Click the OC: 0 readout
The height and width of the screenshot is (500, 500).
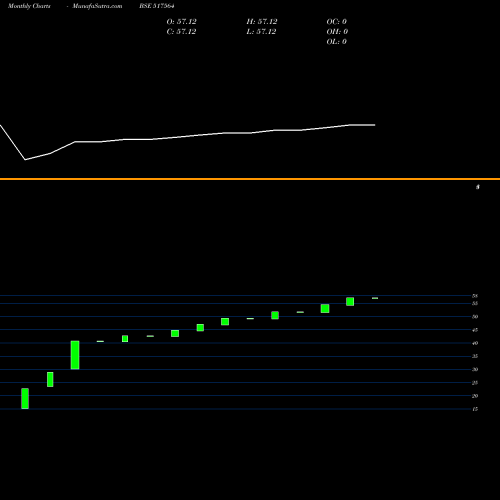[x=337, y=22]
